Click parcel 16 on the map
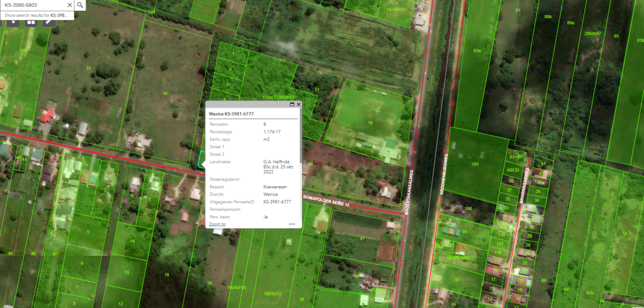The image size is (644, 308). (x=165, y=93)
